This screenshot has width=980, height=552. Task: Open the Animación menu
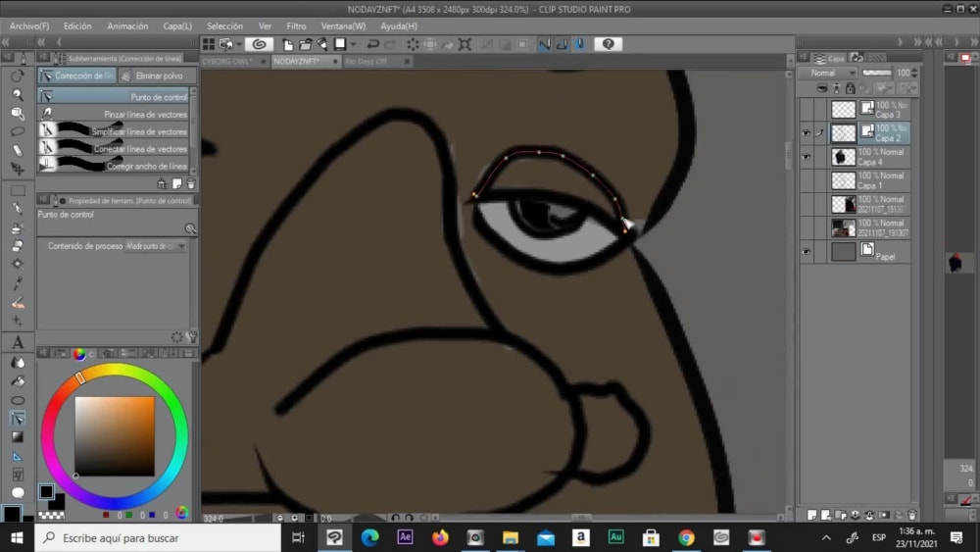pos(127,26)
